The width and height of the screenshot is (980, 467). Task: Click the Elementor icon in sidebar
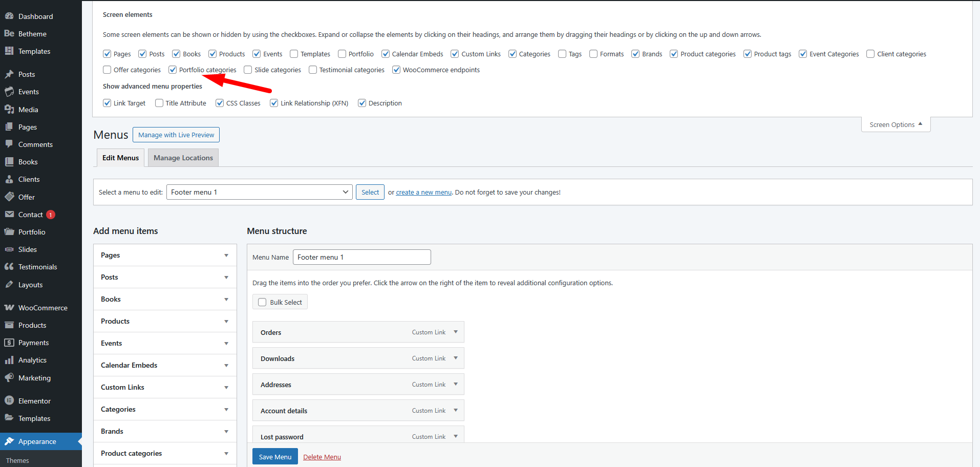click(9, 401)
